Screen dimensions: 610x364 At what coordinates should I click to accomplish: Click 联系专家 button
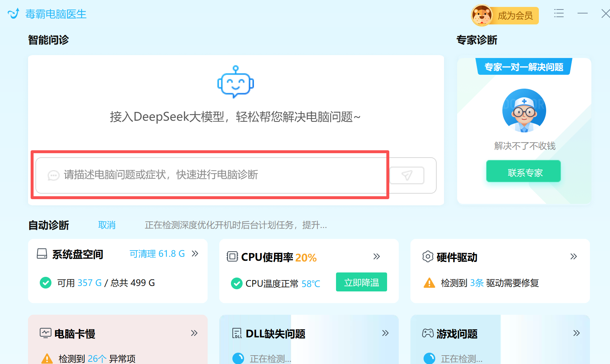524,171
